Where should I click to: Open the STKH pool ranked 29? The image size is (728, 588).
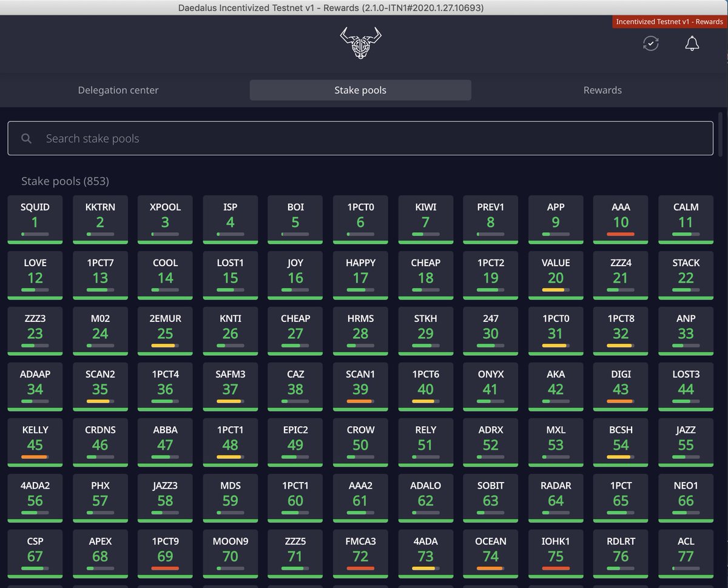coord(425,331)
